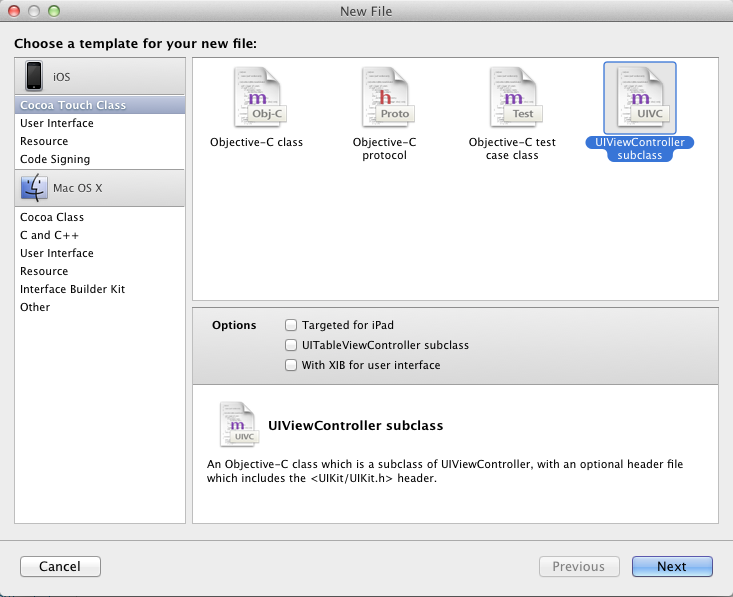Click the green zoom window button
This screenshot has width=733, height=597.
53,11
